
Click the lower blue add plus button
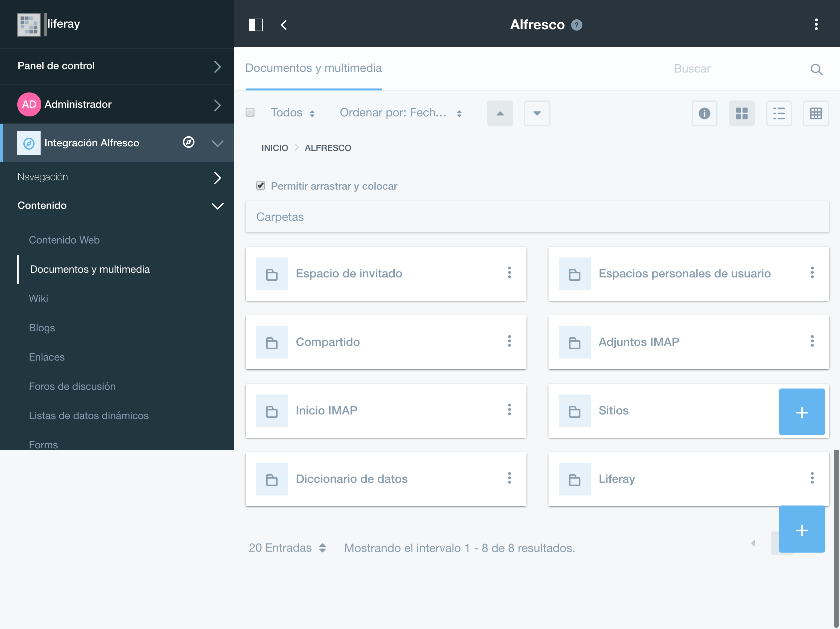802,529
